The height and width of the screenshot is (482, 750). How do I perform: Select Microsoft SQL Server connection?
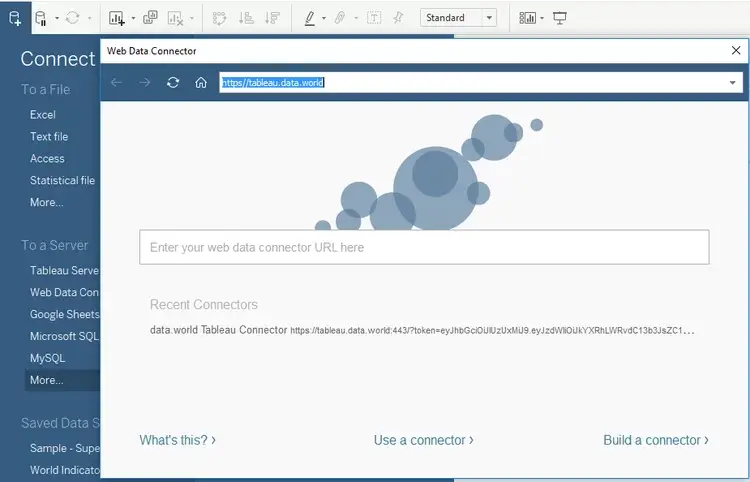64,337
